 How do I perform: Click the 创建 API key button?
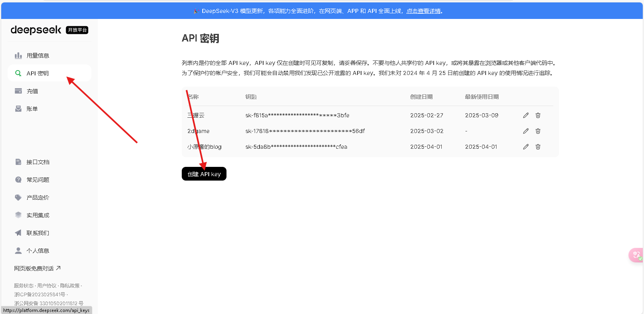tap(204, 174)
